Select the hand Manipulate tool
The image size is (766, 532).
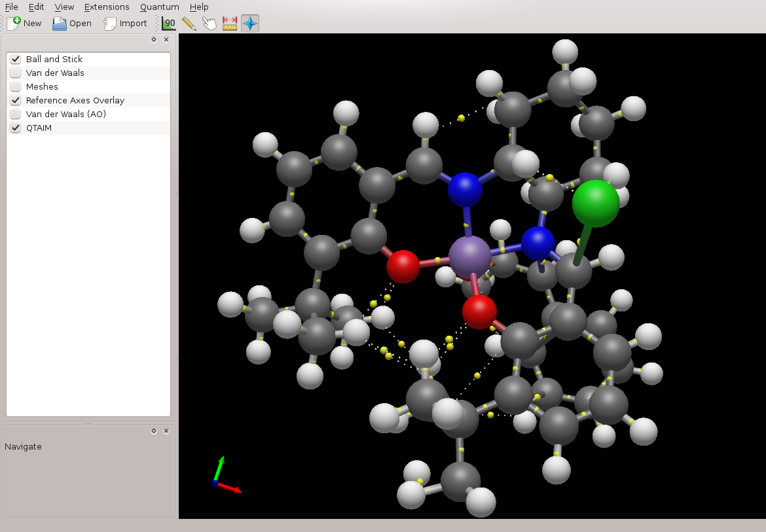click(210, 24)
